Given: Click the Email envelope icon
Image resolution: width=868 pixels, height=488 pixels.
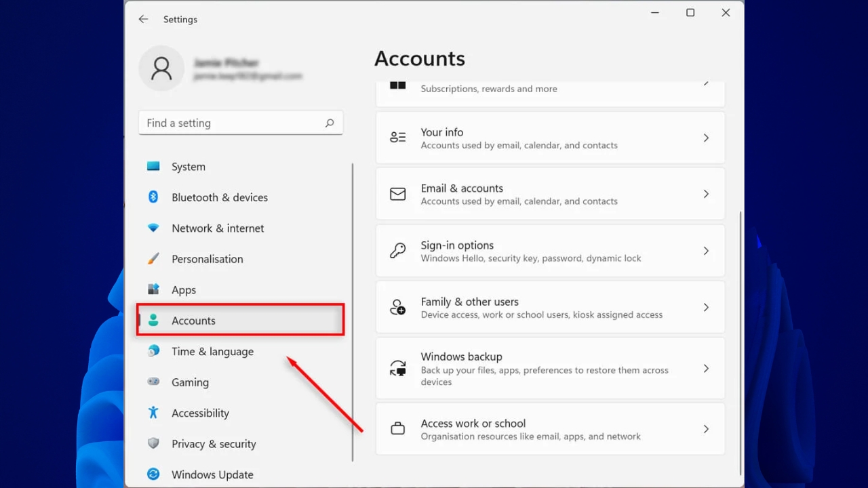Looking at the screenshot, I should pyautogui.click(x=398, y=195).
